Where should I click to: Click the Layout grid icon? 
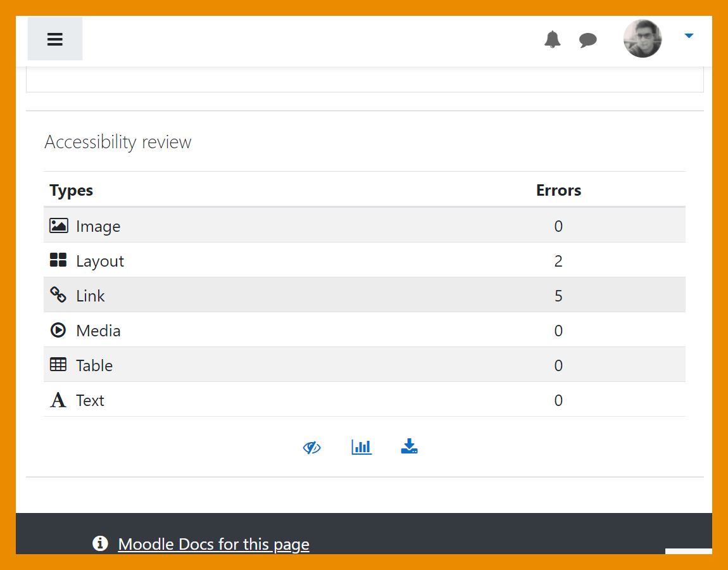point(58,260)
